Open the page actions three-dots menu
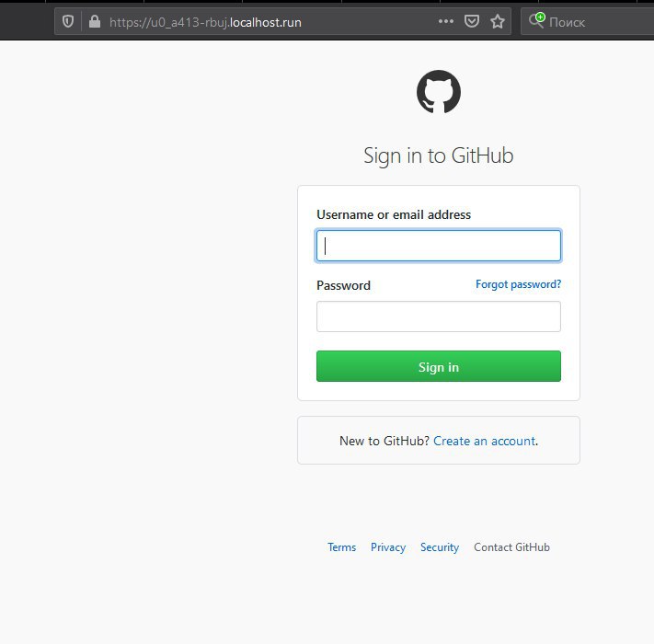The height and width of the screenshot is (644, 654). [446, 21]
